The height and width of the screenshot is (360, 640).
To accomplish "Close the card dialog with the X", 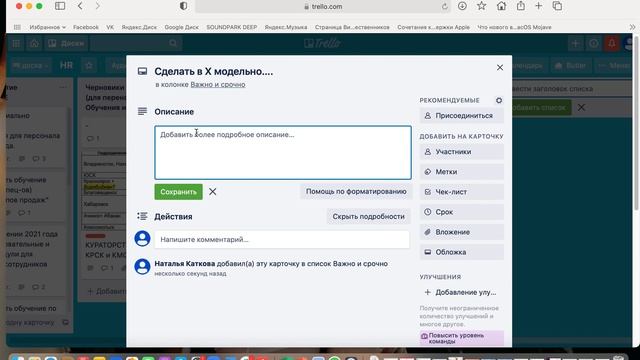I will (x=500, y=67).
